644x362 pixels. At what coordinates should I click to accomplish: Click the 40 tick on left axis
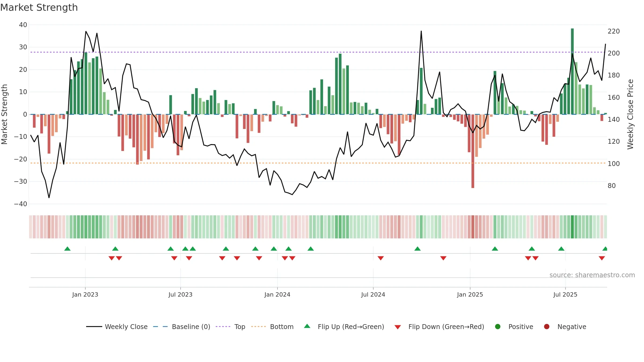(x=23, y=25)
